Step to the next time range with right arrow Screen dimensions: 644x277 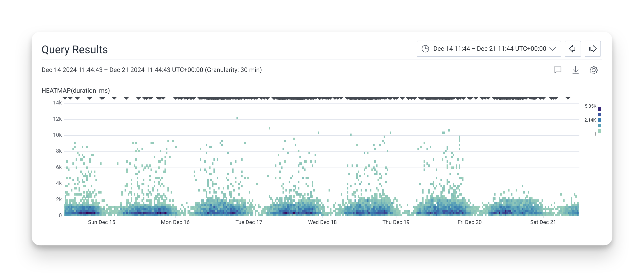point(593,49)
